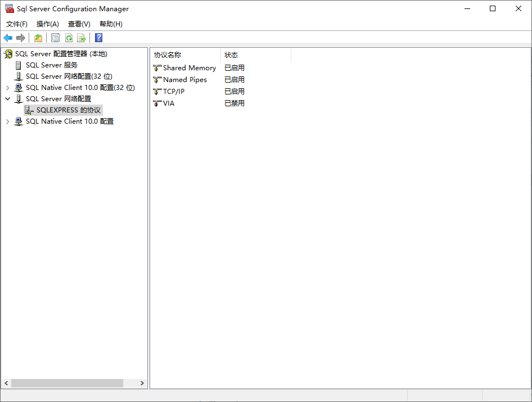Viewport: 532px width, 402px height.
Task: Expand SQL Native Client 10.0 配置(32 位) node
Action: pos(7,88)
